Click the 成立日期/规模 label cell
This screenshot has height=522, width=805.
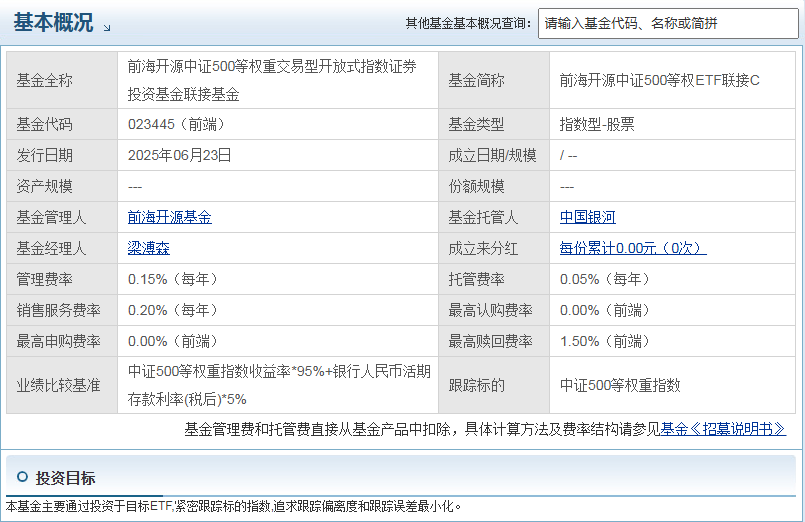click(494, 155)
